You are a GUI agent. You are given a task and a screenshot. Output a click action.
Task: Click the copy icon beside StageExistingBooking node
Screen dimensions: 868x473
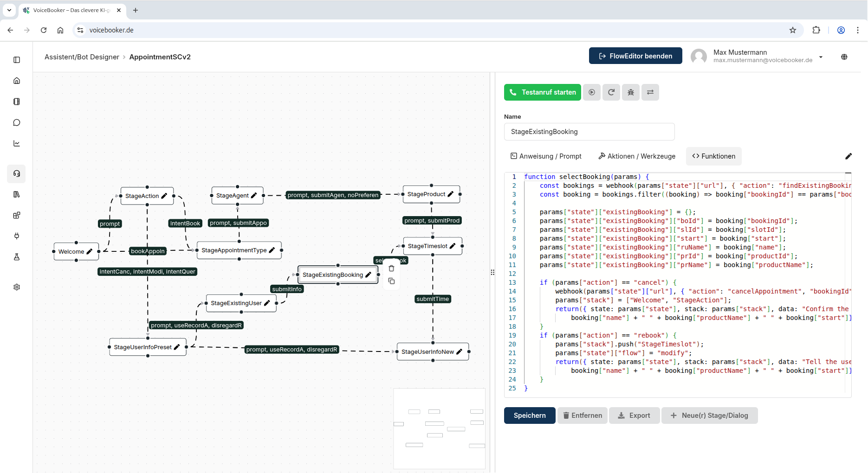click(391, 281)
